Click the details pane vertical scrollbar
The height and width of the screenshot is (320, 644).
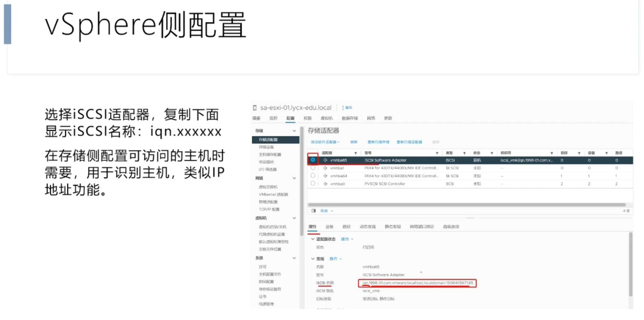[x=630, y=264]
